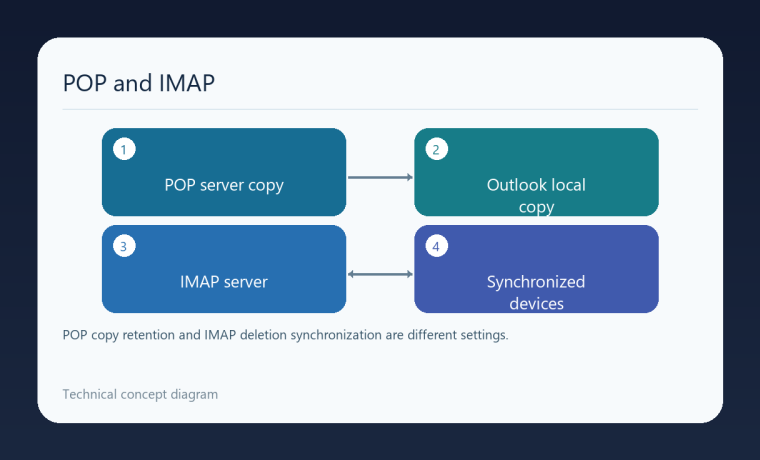The height and width of the screenshot is (460, 760).
Task: Click the number 3 circle badge
Action: click(124, 246)
